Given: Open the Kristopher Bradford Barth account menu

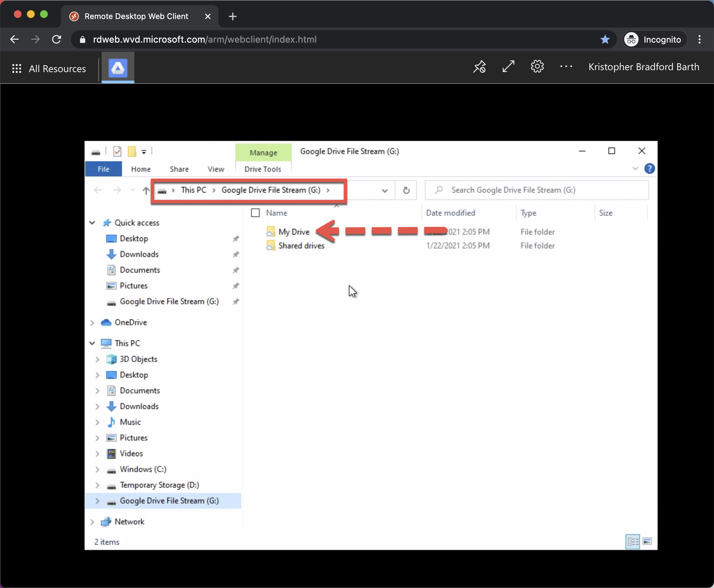Looking at the screenshot, I should (644, 67).
